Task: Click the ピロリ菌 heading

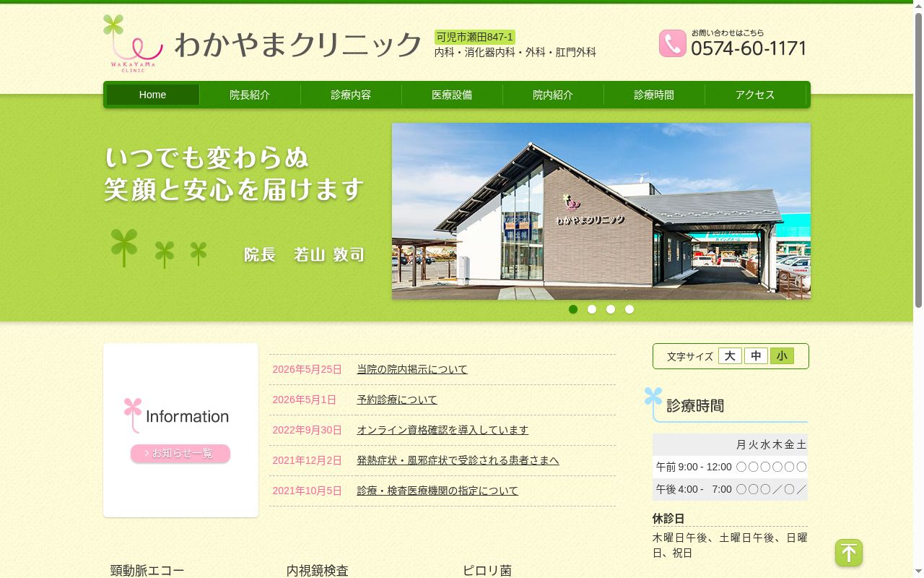Action: click(x=487, y=571)
